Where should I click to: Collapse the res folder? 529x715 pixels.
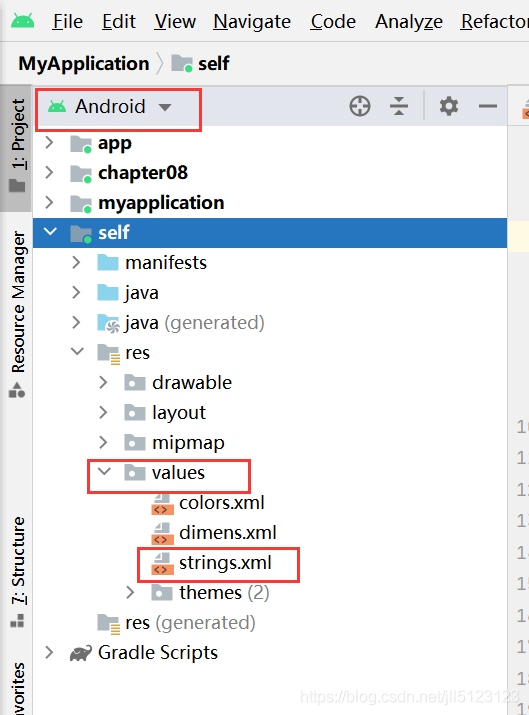[77, 352]
